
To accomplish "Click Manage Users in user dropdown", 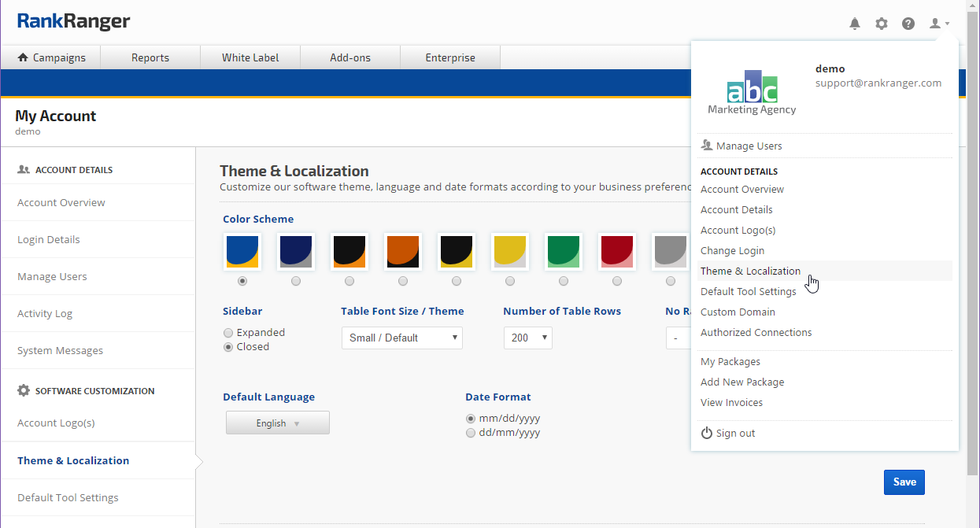I will pos(749,146).
